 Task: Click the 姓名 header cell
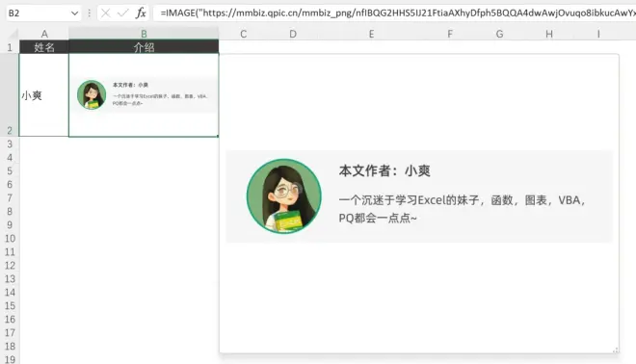coord(43,47)
